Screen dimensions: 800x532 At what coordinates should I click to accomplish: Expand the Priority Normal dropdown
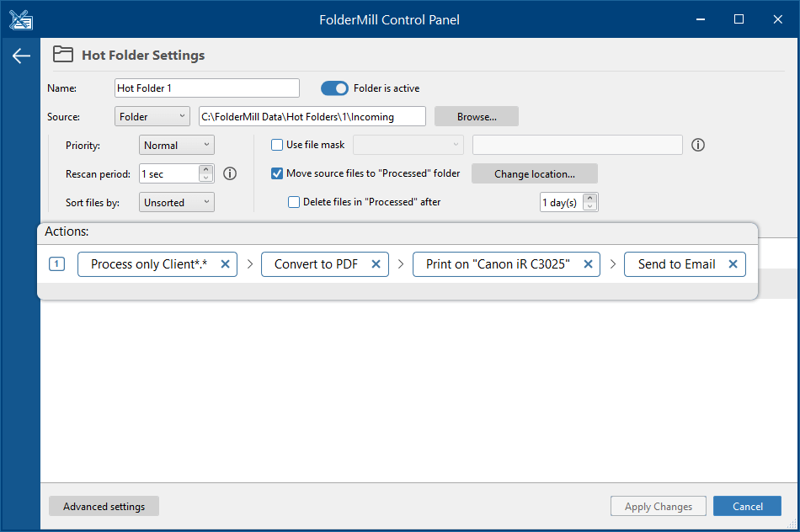pos(177,145)
